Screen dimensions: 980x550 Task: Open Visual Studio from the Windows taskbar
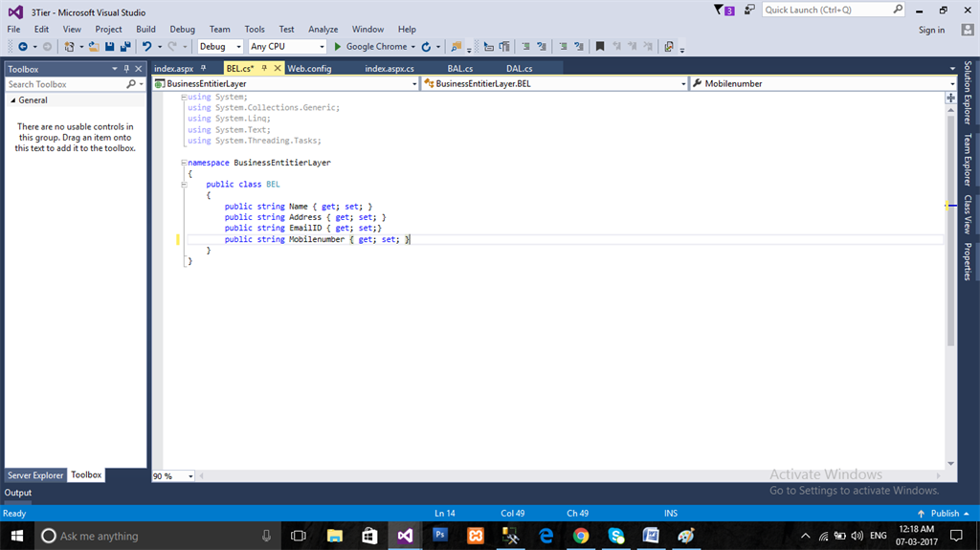point(405,536)
